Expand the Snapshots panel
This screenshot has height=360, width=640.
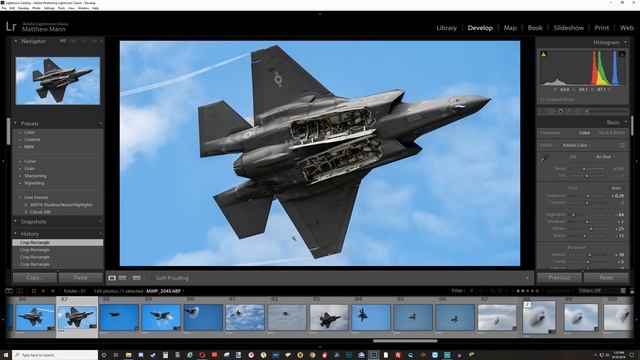point(16,222)
